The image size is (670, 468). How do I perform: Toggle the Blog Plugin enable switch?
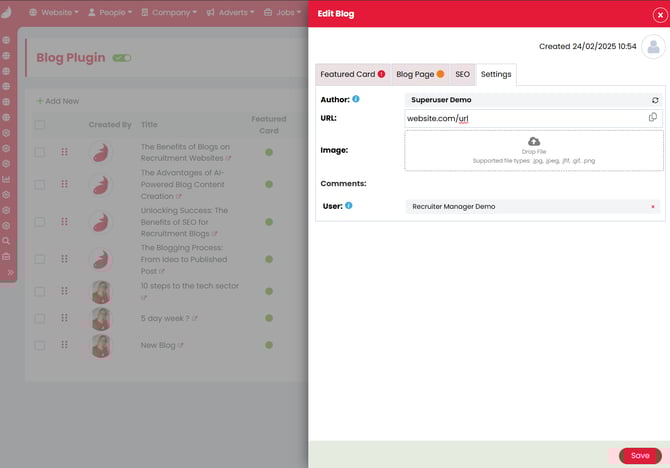[122, 58]
